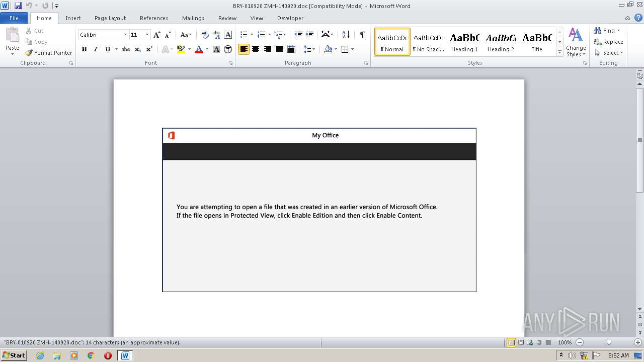The image size is (644, 362).
Task: Expand the Find dropdown arrow
Action: [x=618, y=31]
